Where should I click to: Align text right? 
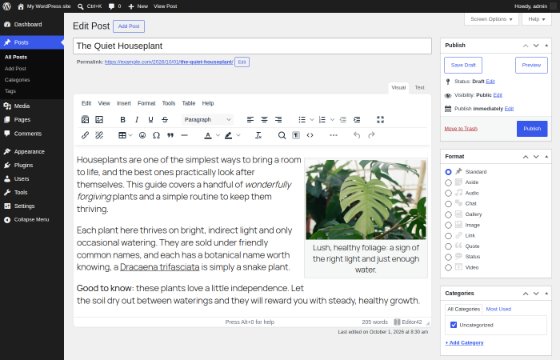click(x=278, y=120)
